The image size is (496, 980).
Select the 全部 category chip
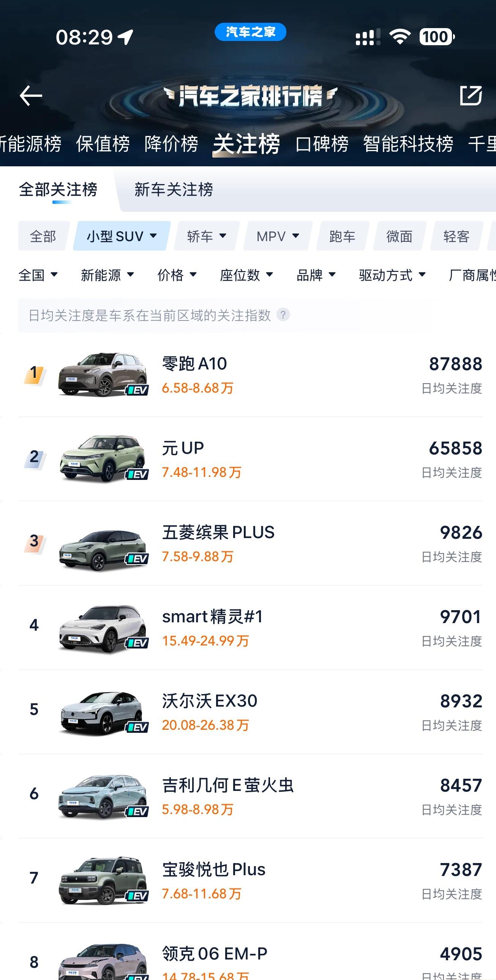(43, 236)
